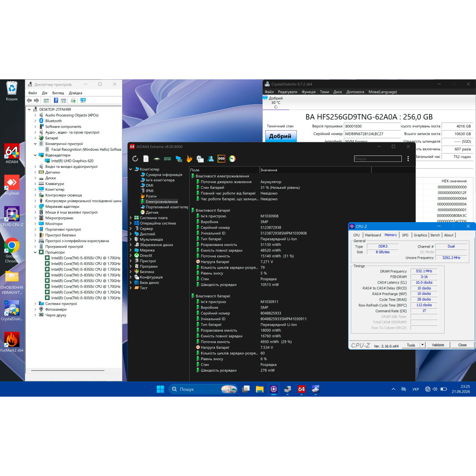Click Device Manager blue help icon
This screenshot has width=476, height=476.
coord(56,100)
